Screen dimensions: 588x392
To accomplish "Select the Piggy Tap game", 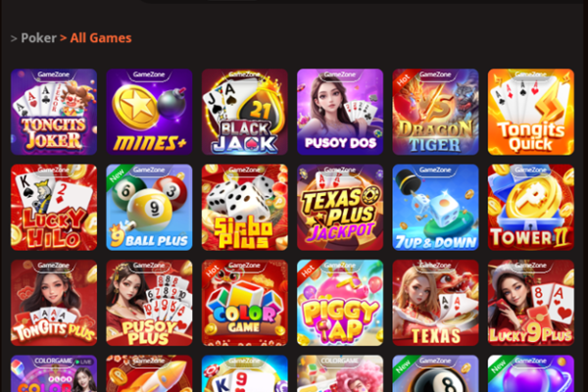I will (x=340, y=303).
